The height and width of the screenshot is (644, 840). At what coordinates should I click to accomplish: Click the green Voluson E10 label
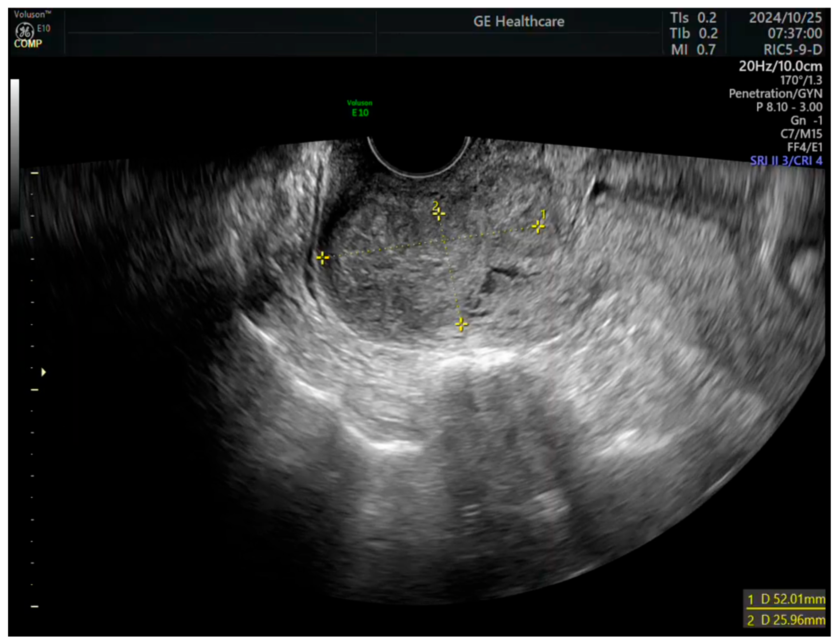(x=359, y=108)
